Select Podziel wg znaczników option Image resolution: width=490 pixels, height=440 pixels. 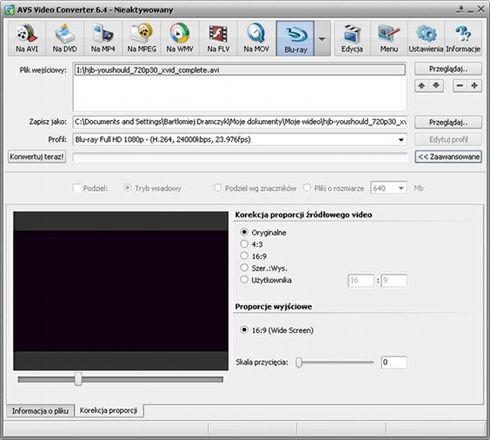tap(218, 188)
